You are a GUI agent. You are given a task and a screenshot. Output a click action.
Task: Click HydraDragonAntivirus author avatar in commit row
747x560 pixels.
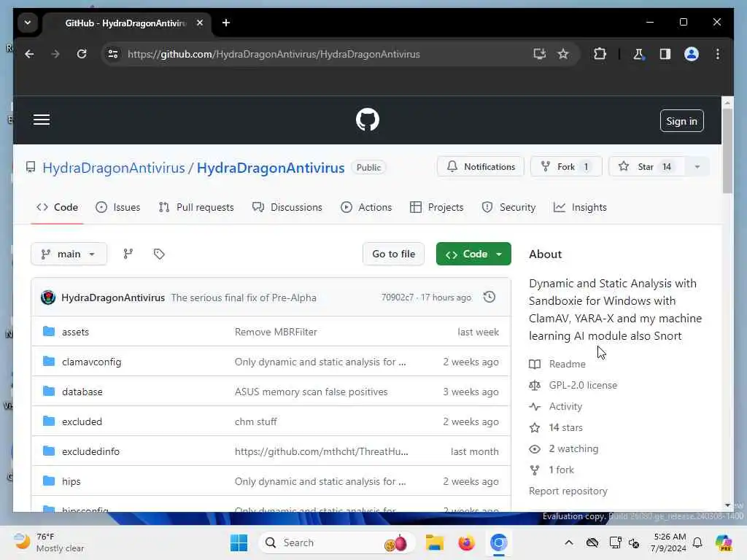point(48,297)
